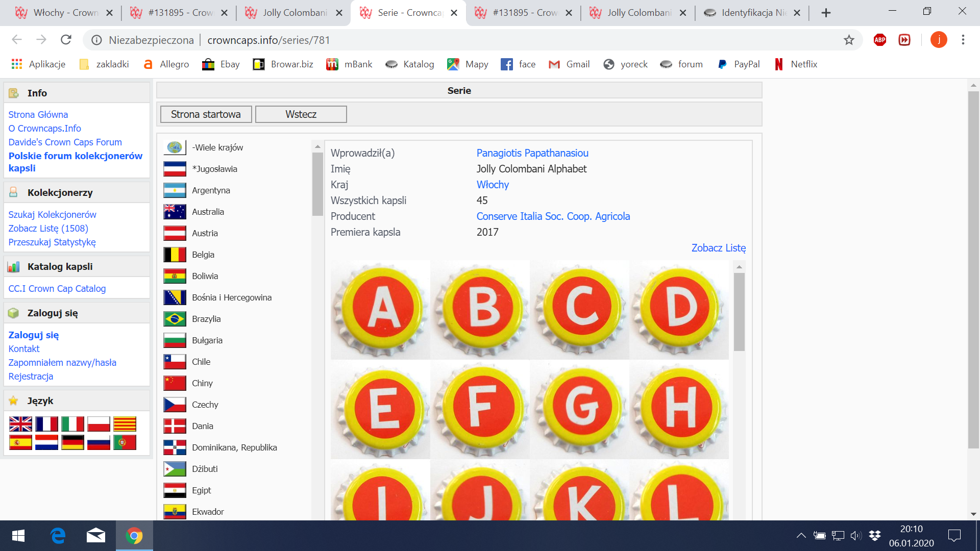Select Argentyna in the country list
The width and height of the screenshot is (980, 551).
(x=211, y=190)
